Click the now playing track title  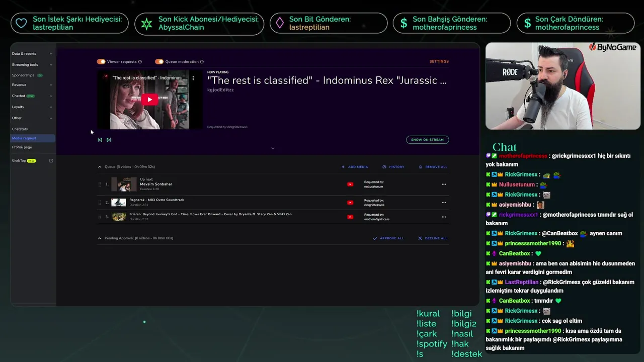pos(327,80)
